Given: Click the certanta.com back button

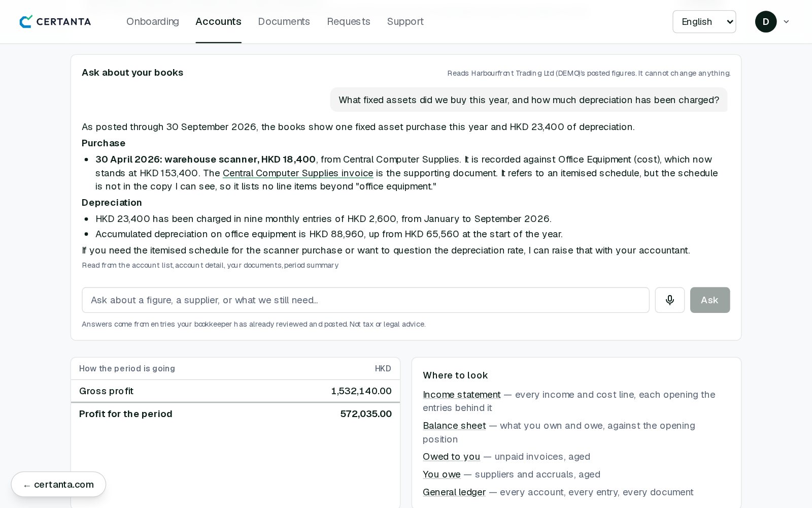Looking at the screenshot, I should pyautogui.click(x=58, y=484).
